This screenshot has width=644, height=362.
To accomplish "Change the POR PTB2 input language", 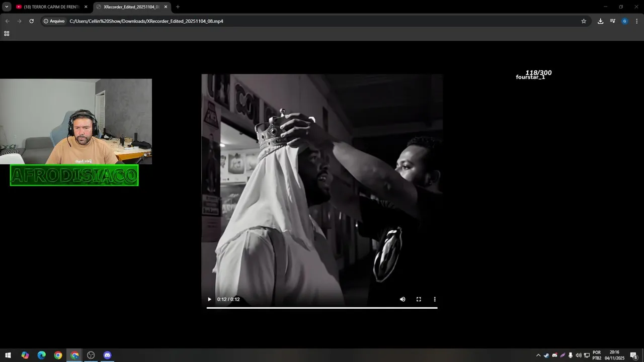I will point(597,355).
